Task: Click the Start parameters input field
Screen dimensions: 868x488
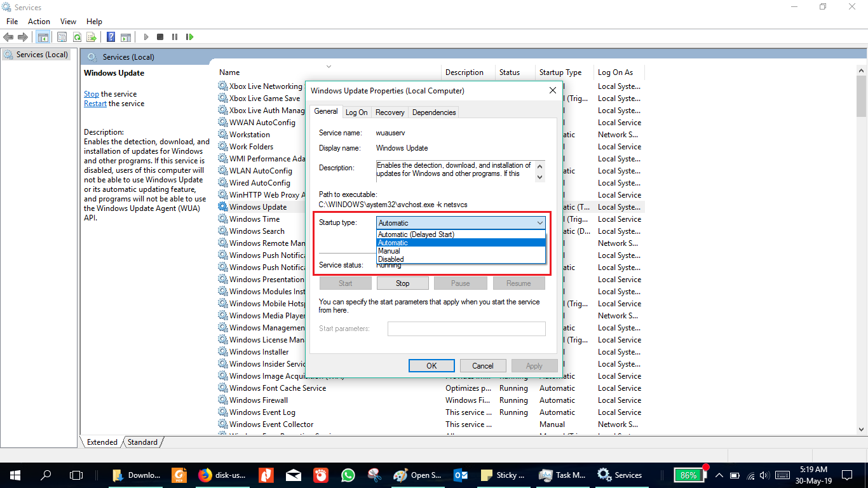Action: click(466, 329)
